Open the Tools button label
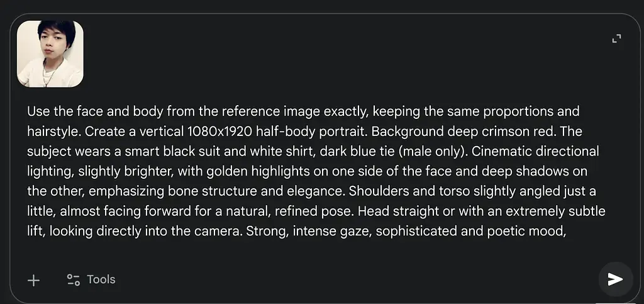This screenshot has width=644, height=304. [101, 279]
